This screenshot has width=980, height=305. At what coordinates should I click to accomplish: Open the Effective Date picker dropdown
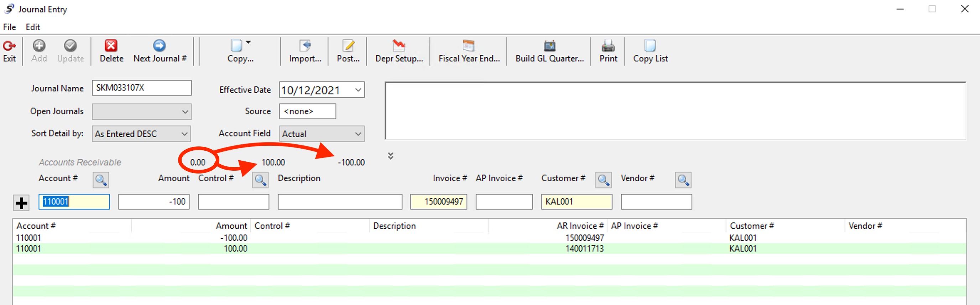pos(358,90)
